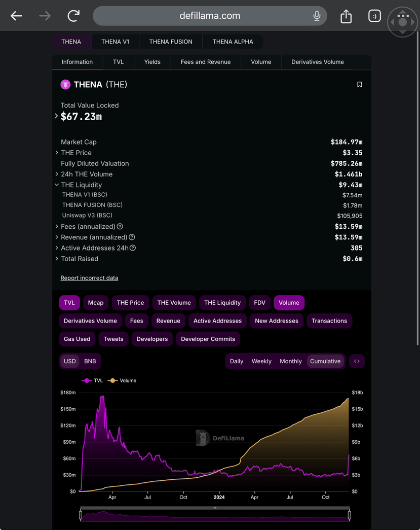Disable the Volume chart series

(289, 303)
